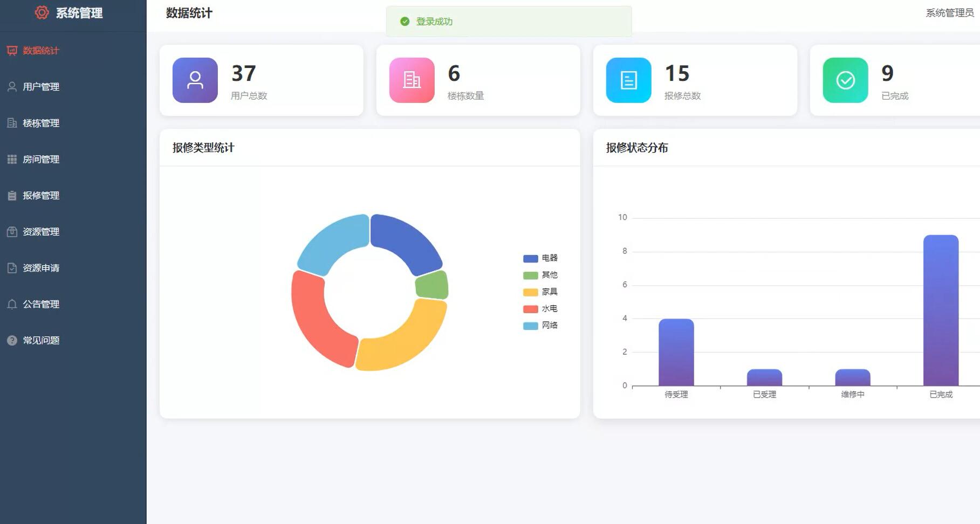The height and width of the screenshot is (524, 980).
Task: Toggle the 家具 legend entry
Action: click(x=540, y=292)
